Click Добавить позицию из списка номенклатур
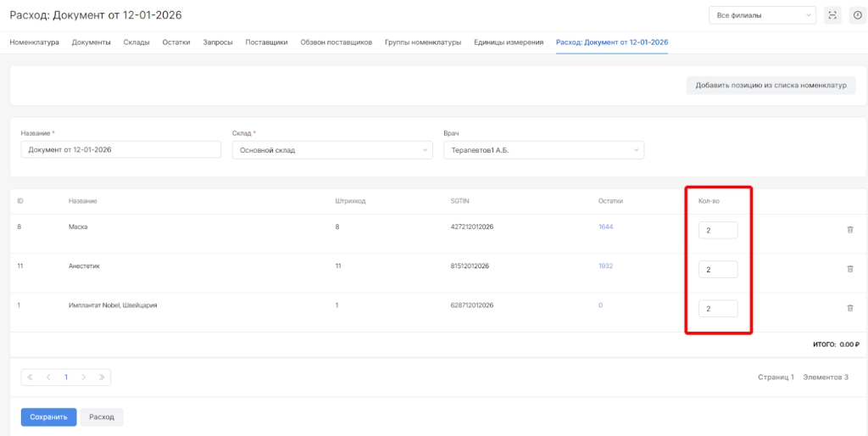Screen dimensions: 868x436 coord(771,85)
